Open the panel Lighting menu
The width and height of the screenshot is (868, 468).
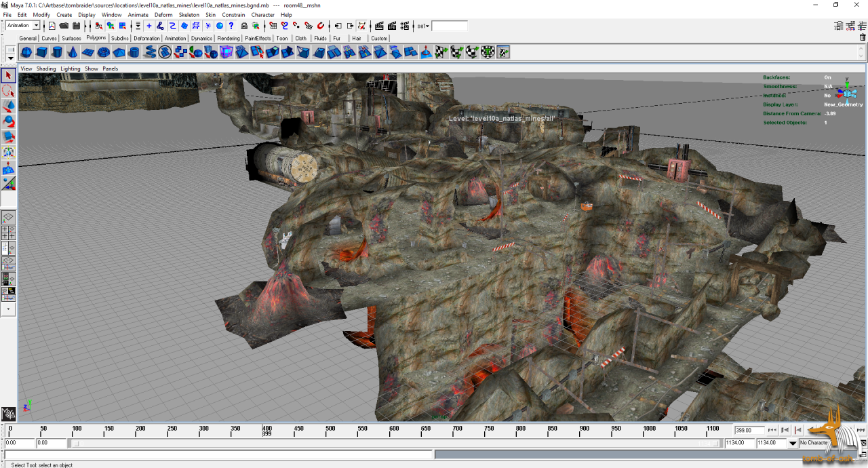71,69
